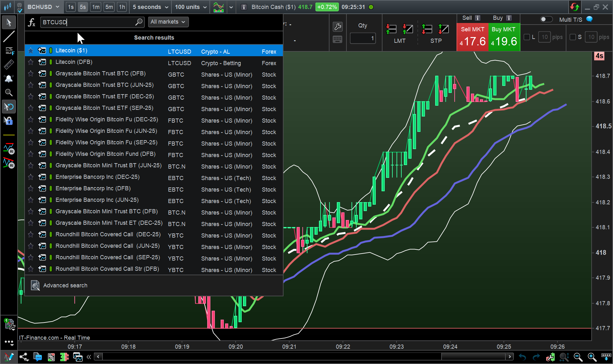Click the Qty input field
Viewport: 613px width, 364px height.
tap(363, 38)
